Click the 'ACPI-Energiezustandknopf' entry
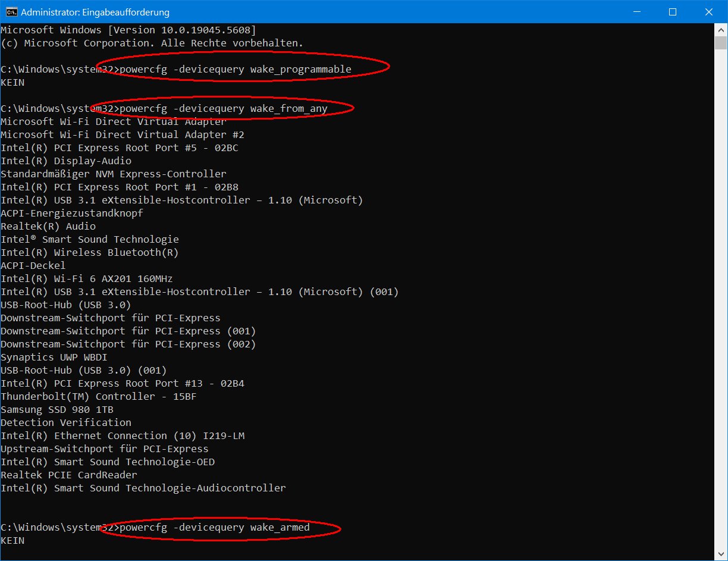This screenshot has height=561, width=728. [x=72, y=213]
